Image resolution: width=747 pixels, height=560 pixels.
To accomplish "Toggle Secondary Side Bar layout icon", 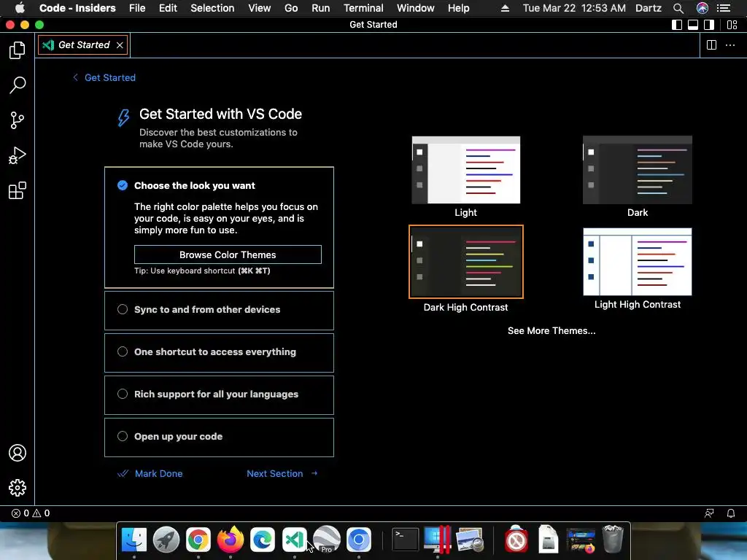I will (709, 25).
